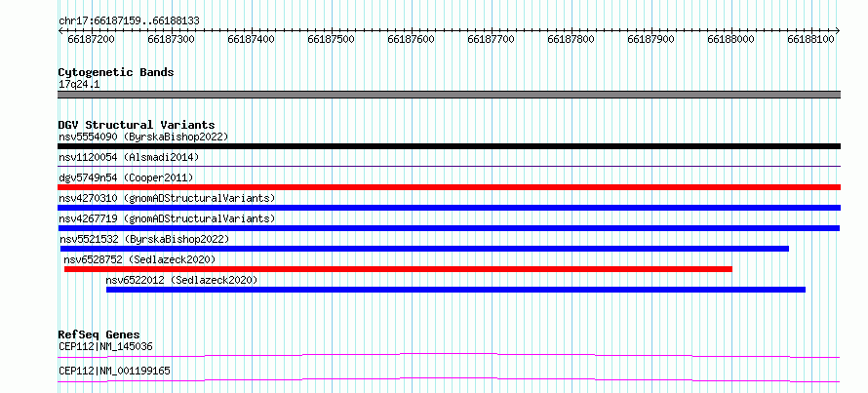Select the CEP112 NM_001199165 magenta gene line
This screenshot has height=393, width=868.
tap(449, 379)
